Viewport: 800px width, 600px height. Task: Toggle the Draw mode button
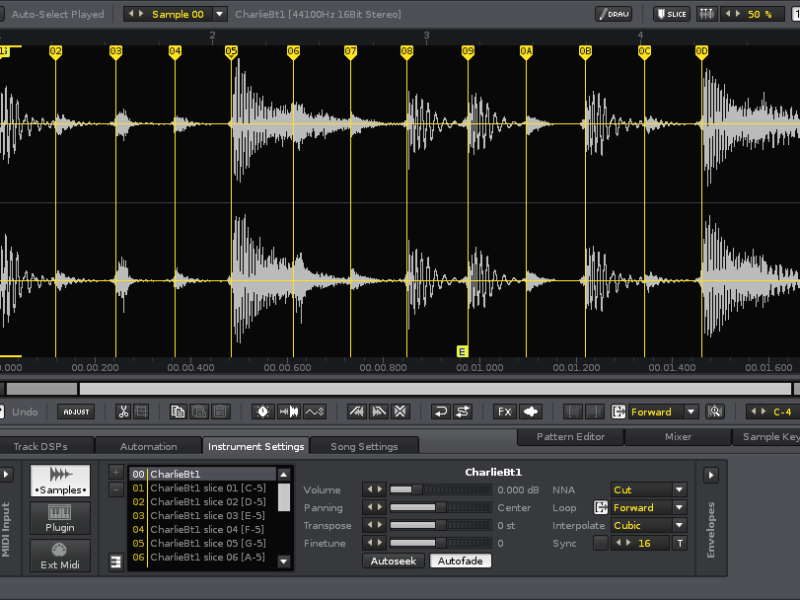tap(614, 14)
